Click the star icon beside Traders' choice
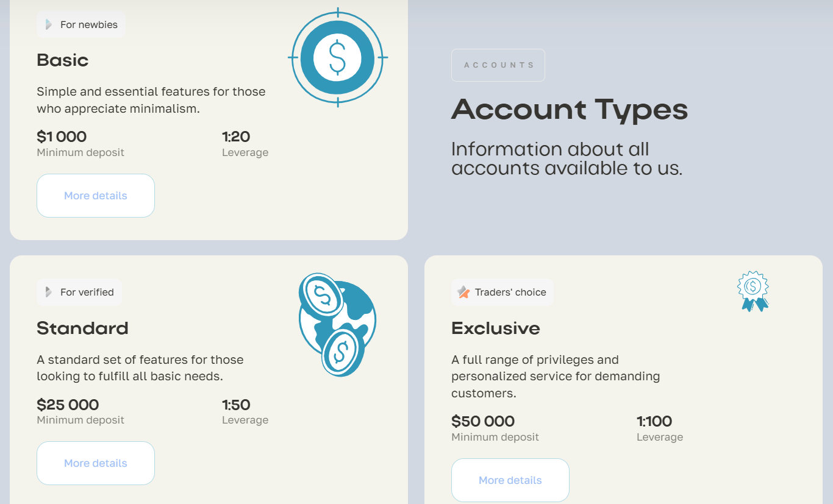This screenshot has height=504, width=833. point(463,293)
